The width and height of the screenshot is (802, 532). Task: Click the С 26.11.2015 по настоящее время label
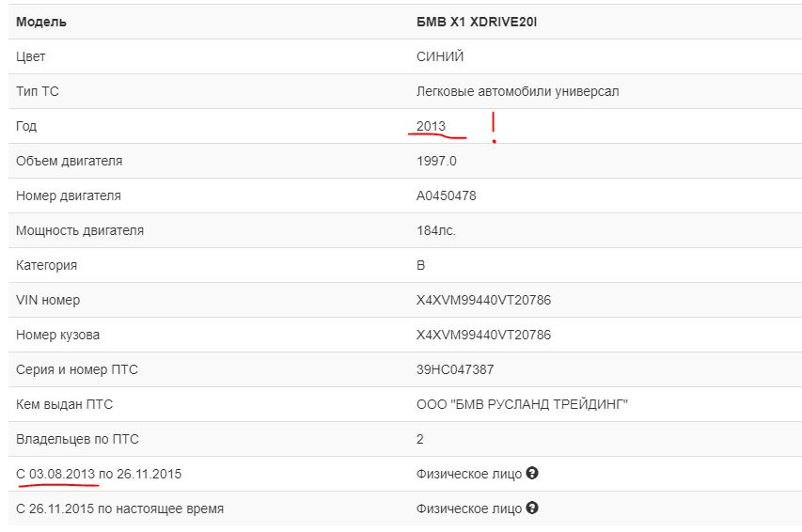point(119,509)
